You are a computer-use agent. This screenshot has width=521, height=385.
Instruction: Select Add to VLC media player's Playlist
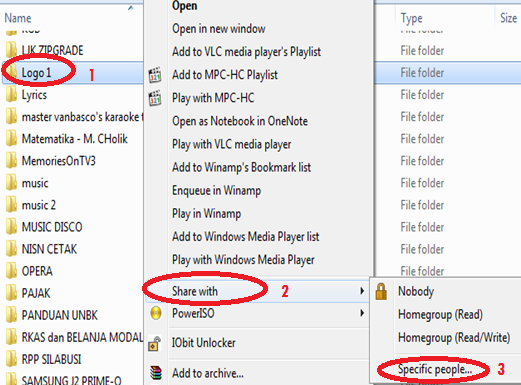(x=247, y=52)
